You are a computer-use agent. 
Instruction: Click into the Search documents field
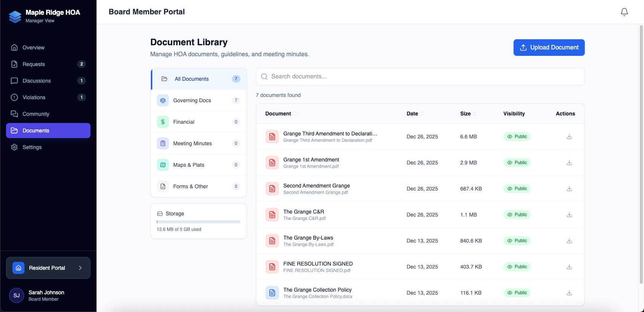tap(420, 77)
